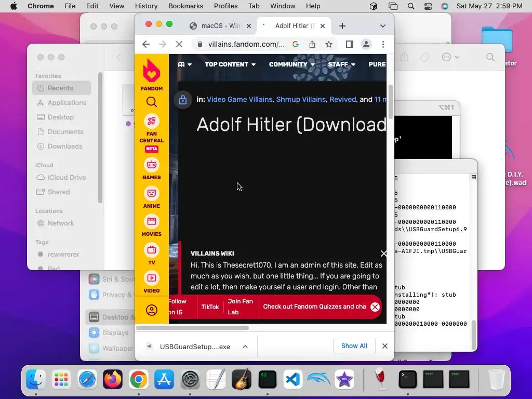This screenshot has width=532, height=399.
Task: Click the address bar URL field
Action: coord(246,44)
